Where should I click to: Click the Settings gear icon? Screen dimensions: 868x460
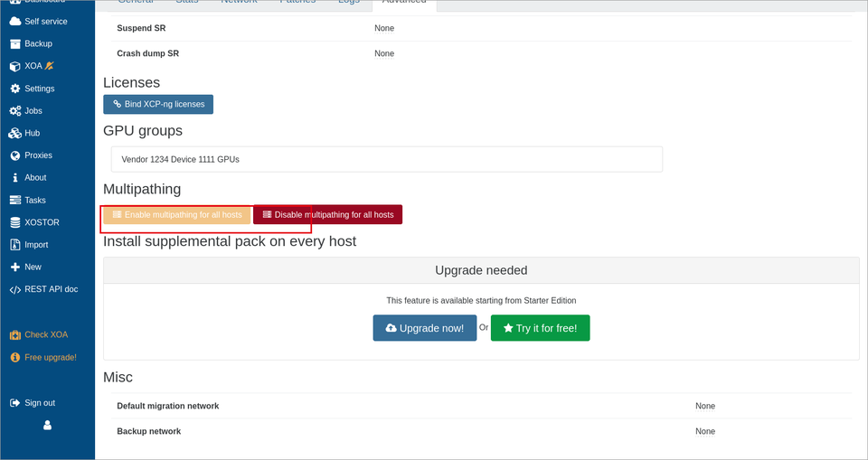pyautogui.click(x=15, y=89)
